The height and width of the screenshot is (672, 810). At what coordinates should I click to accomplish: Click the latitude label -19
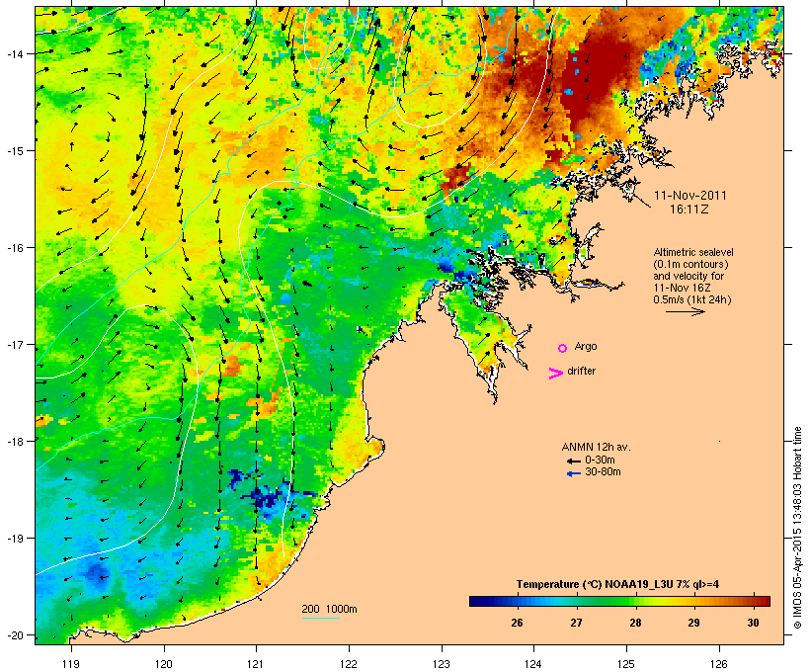click(x=15, y=539)
